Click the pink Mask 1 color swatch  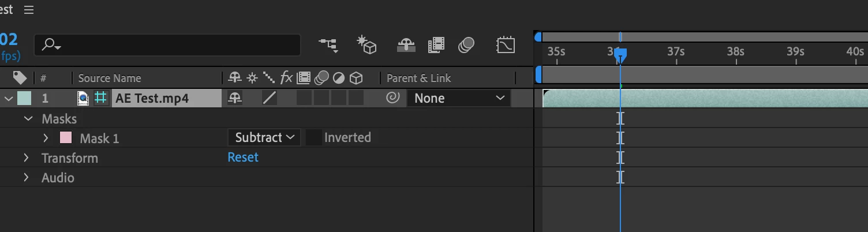pos(66,138)
